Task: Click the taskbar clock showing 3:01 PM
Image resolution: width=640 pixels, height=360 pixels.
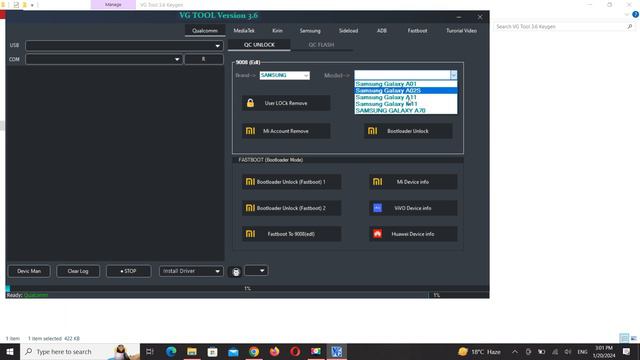Action: coord(604,351)
